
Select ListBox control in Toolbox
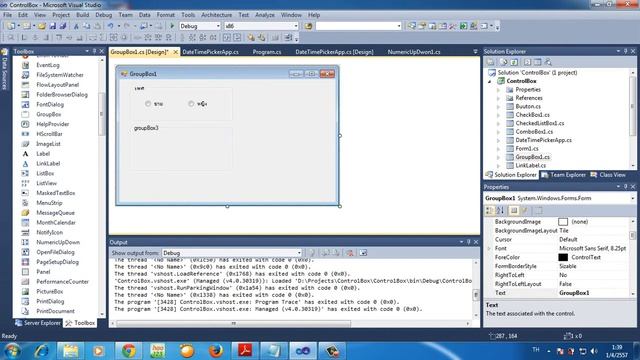[45, 173]
